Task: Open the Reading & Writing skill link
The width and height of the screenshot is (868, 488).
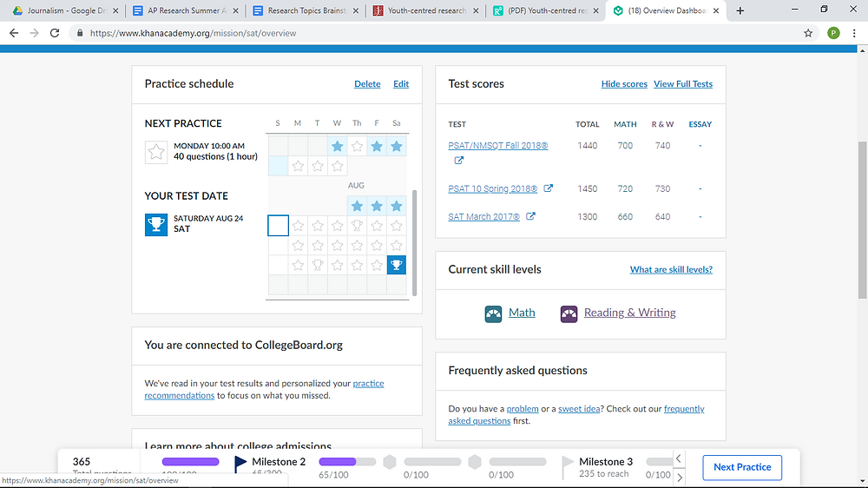Action: pos(629,313)
